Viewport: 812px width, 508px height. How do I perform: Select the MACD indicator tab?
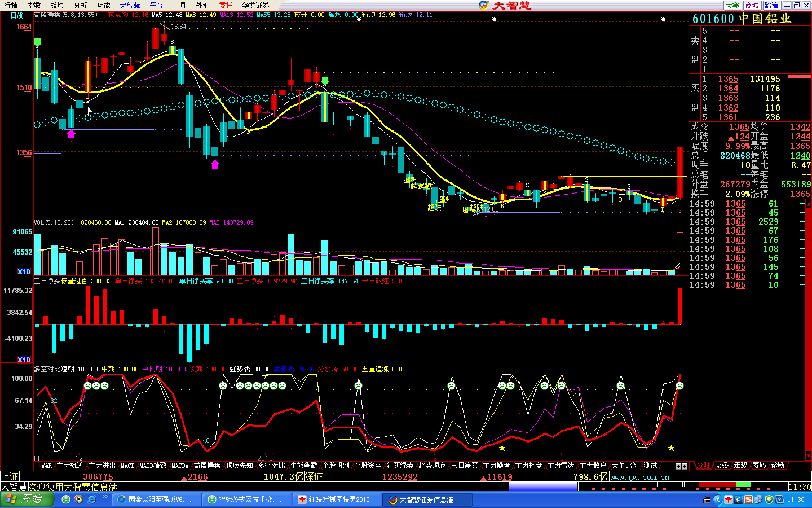coord(128,466)
